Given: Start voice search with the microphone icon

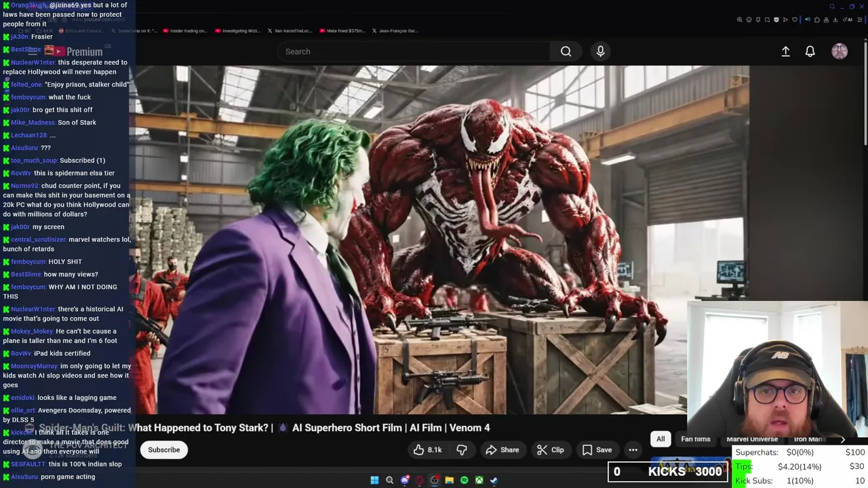Looking at the screenshot, I should (600, 52).
